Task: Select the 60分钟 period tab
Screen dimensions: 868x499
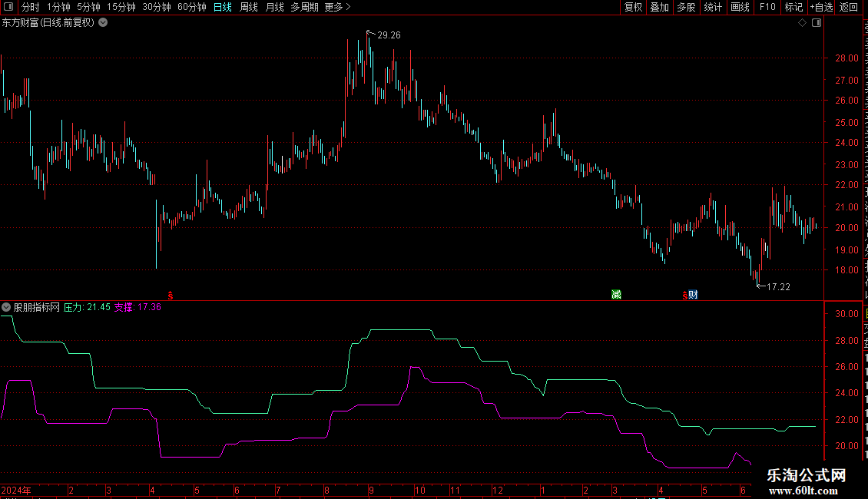Action: point(192,7)
